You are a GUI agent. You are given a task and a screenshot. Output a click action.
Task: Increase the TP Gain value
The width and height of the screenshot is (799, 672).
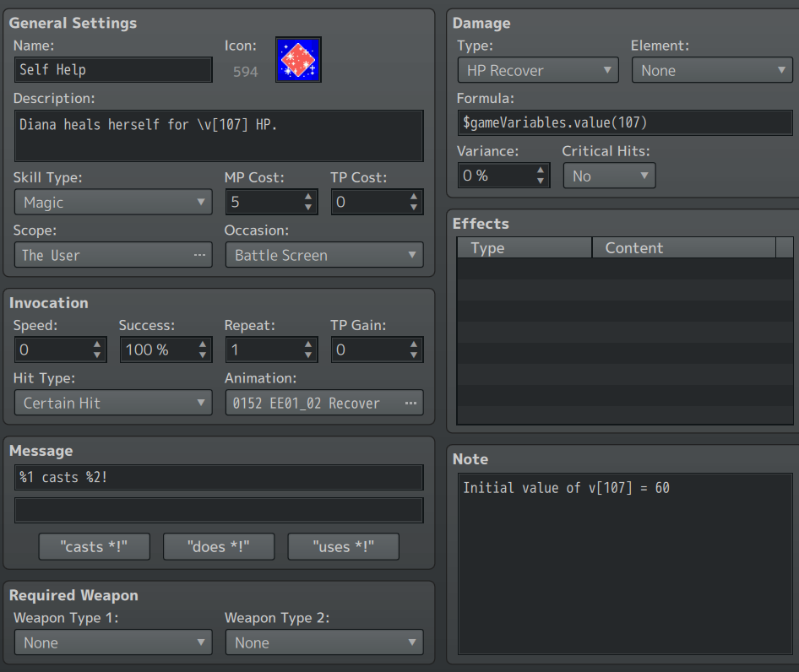click(413, 344)
